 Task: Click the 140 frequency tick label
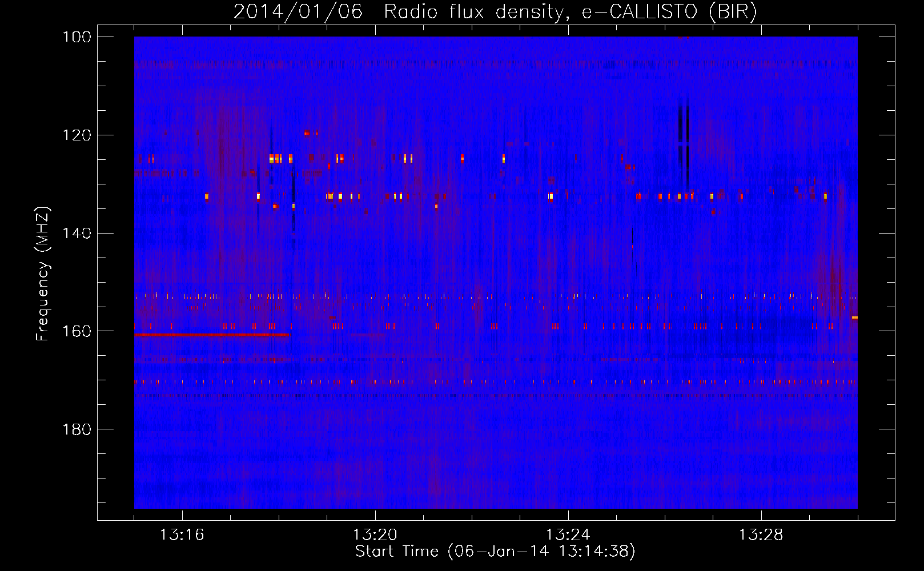pos(78,234)
